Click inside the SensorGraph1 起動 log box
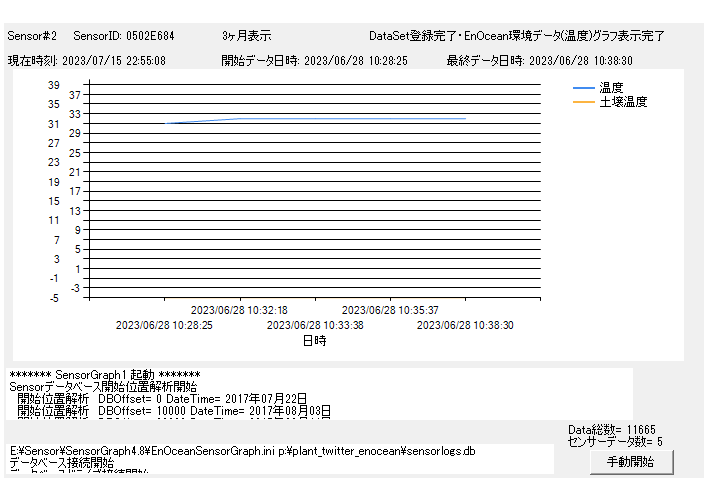Image resolution: width=708 pixels, height=482 pixels. click(320, 397)
